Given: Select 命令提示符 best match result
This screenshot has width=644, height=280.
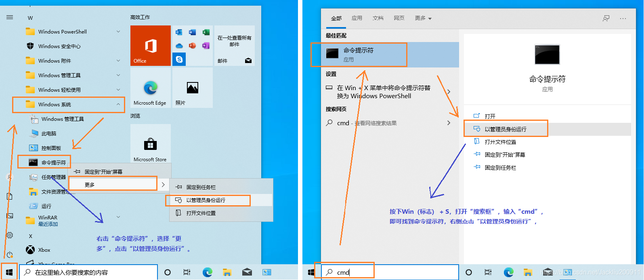Looking at the screenshot, I should 390,55.
